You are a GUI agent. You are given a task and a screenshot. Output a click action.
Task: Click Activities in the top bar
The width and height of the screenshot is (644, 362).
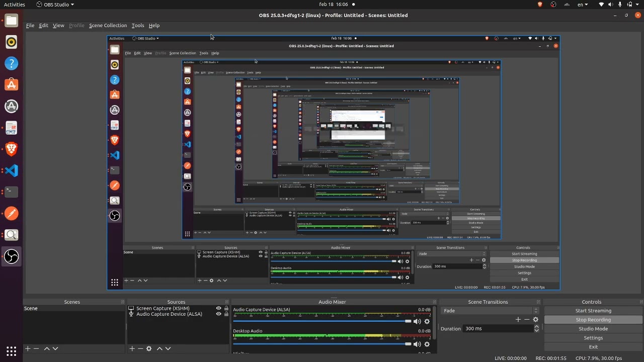[15, 5]
